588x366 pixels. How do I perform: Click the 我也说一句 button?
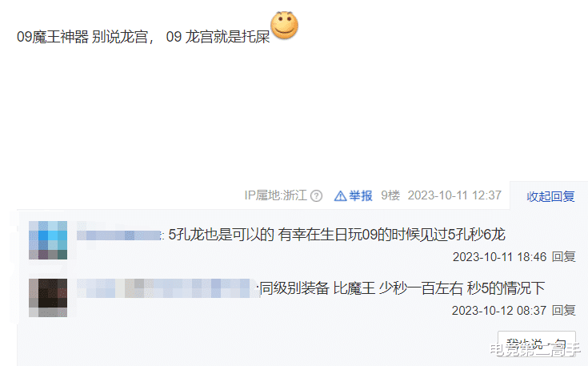537,344
